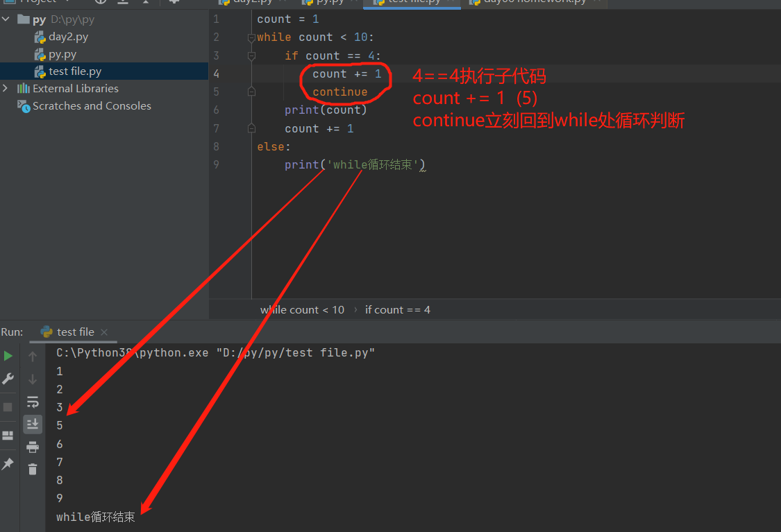Expand External Libraries node
This screenshot has width=781, height=532.
click(x=6, y=88)
